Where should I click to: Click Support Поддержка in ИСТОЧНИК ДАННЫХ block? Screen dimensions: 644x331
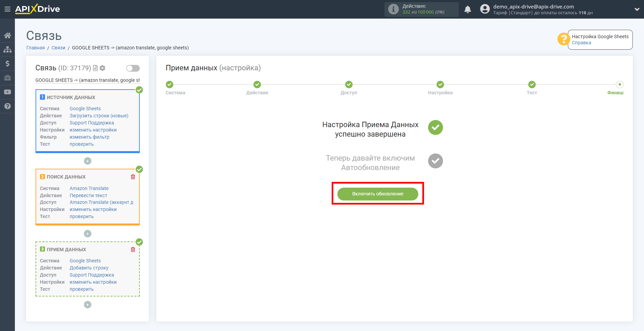point(92,123)
